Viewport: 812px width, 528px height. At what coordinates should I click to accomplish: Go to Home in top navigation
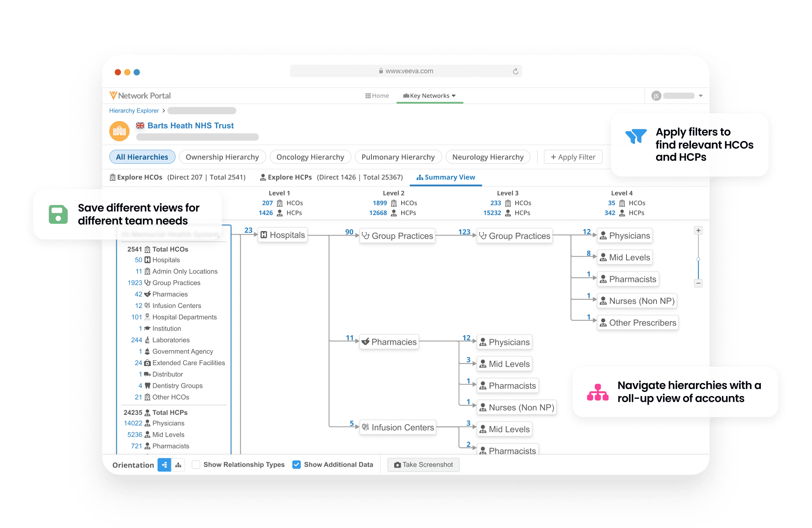(x=377, y=96)
